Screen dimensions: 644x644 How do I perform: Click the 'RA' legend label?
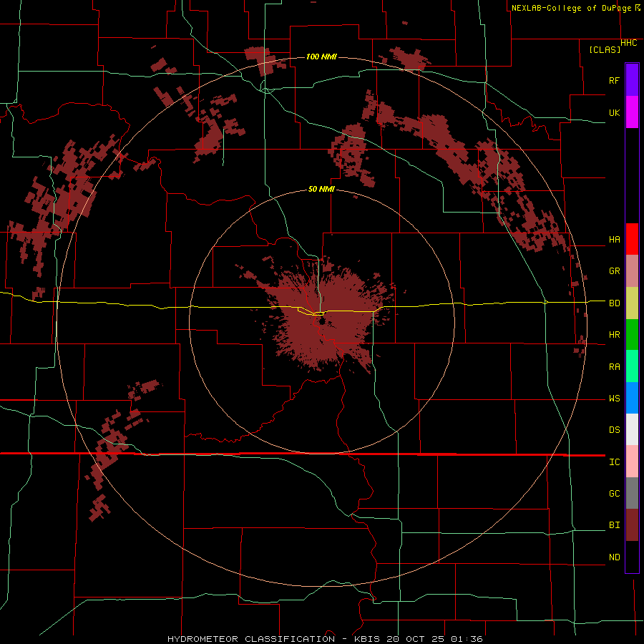pos(614,367)
